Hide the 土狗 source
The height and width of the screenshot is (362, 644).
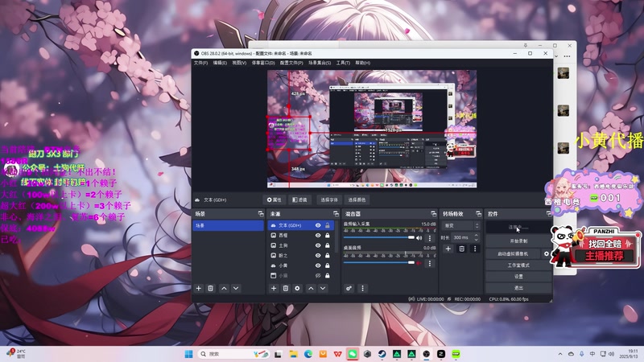(x=318, y=245)
